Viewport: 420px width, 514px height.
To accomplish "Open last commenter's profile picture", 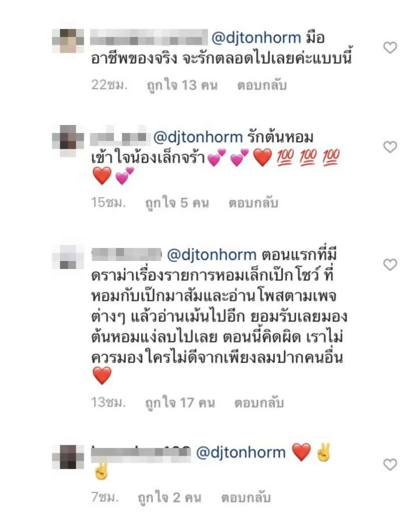I will (x=68, y=457).
